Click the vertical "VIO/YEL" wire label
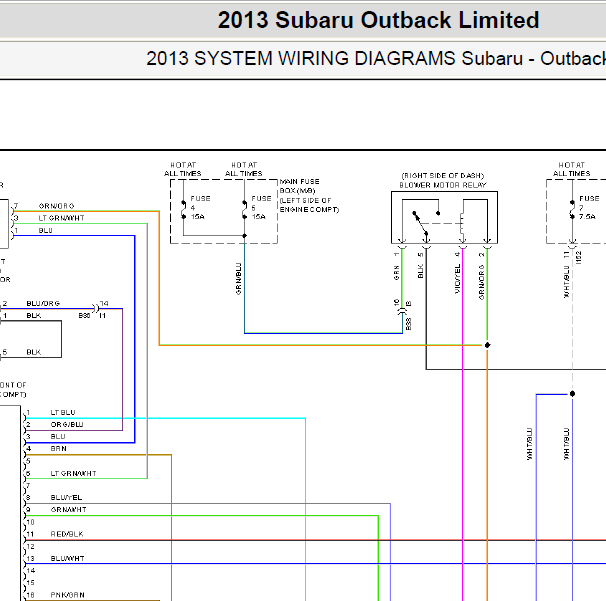 (458, 279)
